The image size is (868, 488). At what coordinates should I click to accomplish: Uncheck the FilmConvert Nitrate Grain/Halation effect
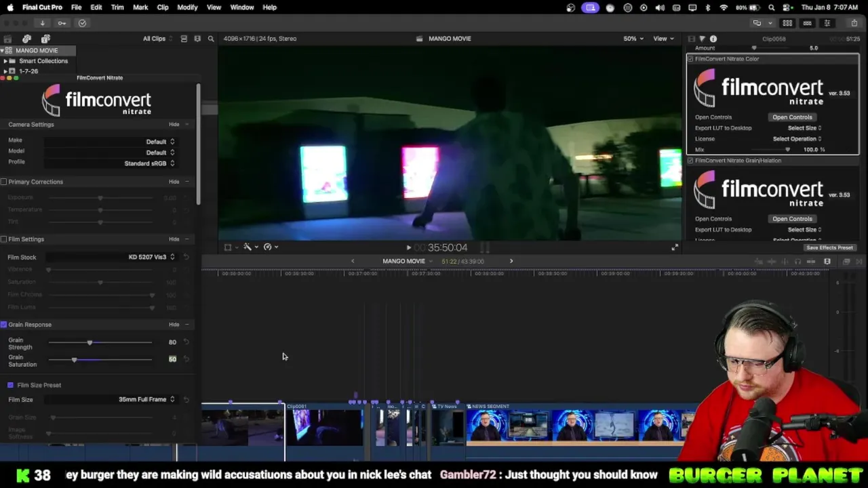690,161
